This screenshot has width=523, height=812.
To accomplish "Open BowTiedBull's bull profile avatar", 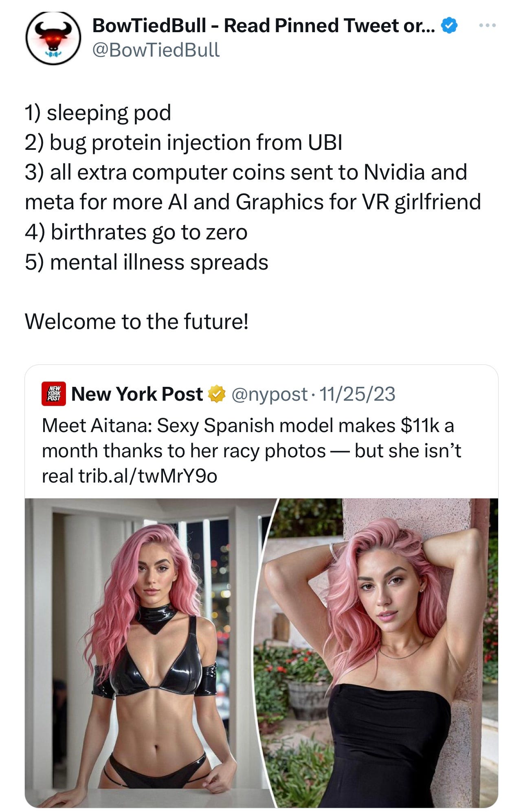I will (x=53, y=38).
